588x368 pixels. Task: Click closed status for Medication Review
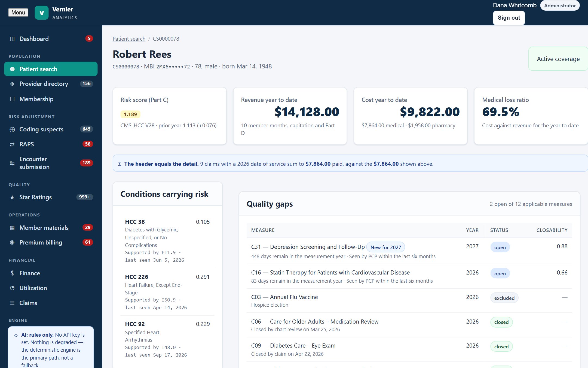click(x=501, y=322)
